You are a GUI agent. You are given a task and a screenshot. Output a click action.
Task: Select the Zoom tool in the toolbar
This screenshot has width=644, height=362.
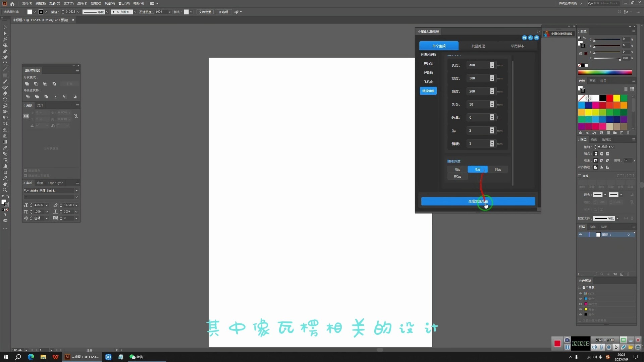(5, 190)
